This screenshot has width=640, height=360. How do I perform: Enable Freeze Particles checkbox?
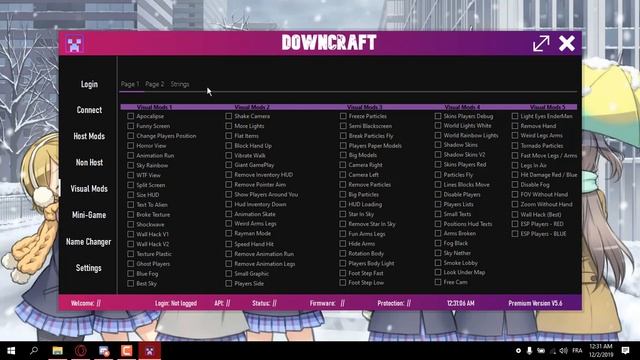click(x=343, y=116)
